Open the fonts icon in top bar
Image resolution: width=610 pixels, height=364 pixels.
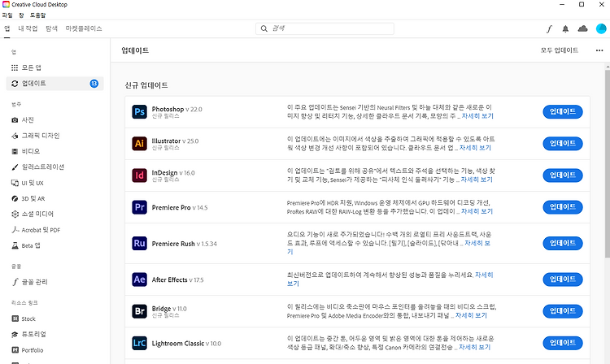point(549,28)
